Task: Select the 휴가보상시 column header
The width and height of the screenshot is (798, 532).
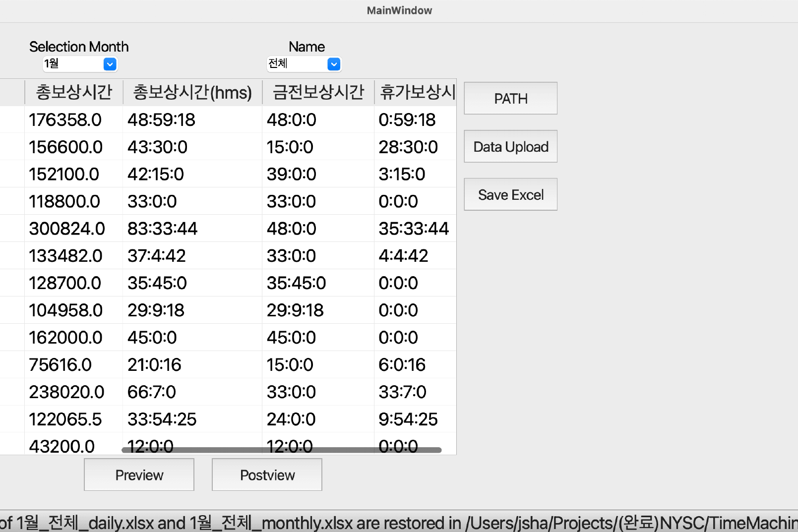Action: (416, 92)
